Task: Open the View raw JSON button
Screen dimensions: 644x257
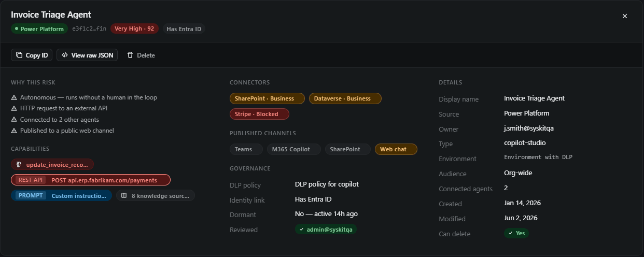Action: [x=87, y=55]
